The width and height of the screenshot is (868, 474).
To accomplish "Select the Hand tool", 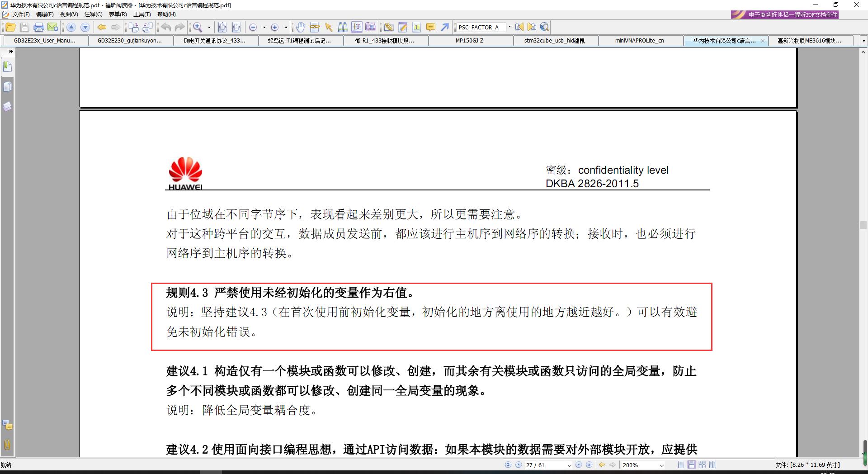I will click(x=301, y=27).
